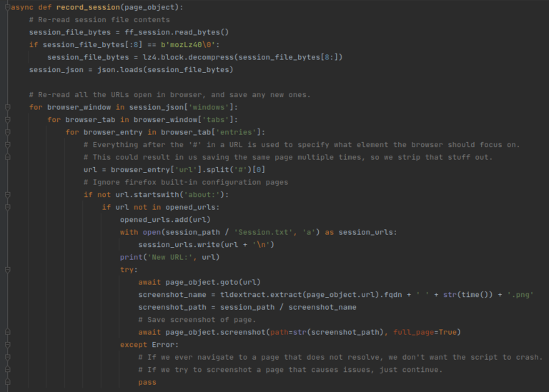This screenshot has width=549, height=392.
Task: Collapse the record_session function fold marker
Action: click(7, 7)
